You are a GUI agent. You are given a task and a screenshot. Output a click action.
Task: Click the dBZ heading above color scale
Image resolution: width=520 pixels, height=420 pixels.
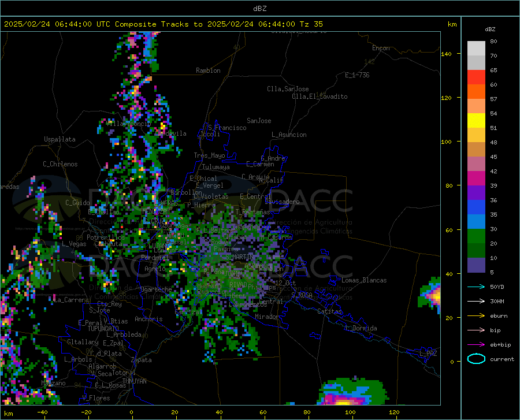[x=490, y=29]
